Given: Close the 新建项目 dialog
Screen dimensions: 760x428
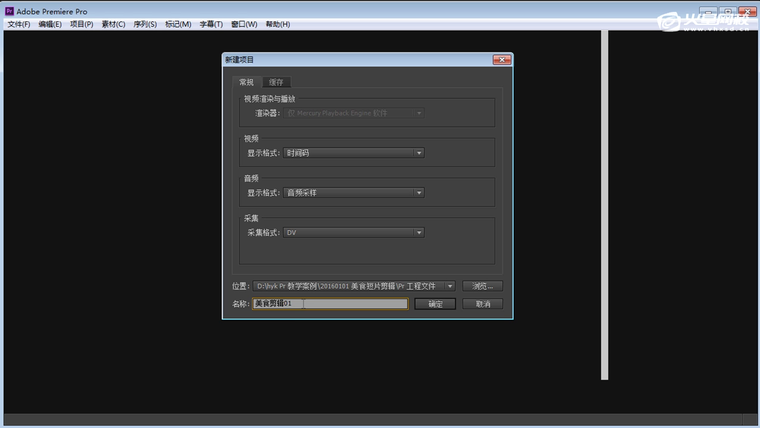Looking at the screenshot, I should pyautogui.click(x=500, y=60).
